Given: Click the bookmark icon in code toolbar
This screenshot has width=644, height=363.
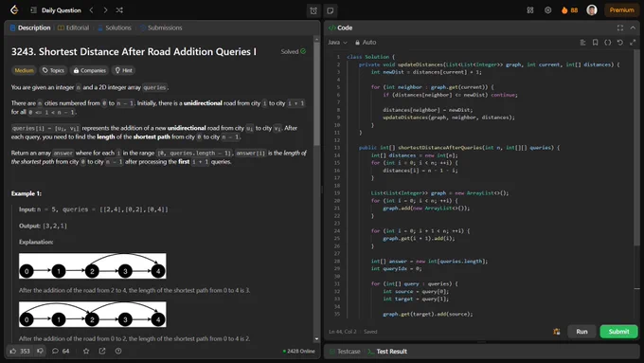Looking at the screenshot, I should point(595,43).
